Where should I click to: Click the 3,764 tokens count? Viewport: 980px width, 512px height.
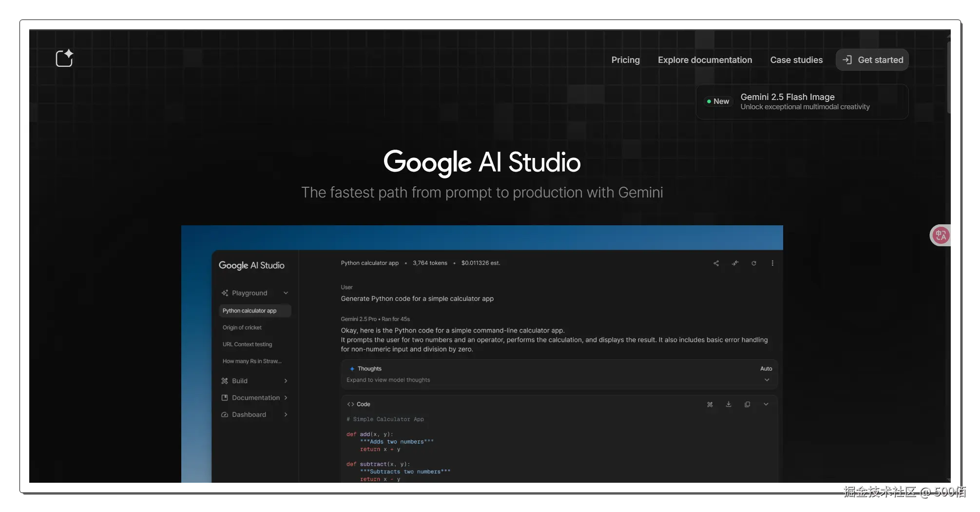pyautogui.click(x=430, y=263)
